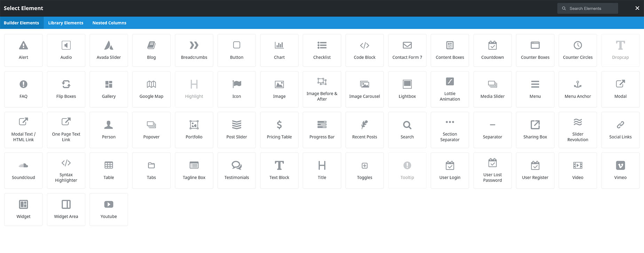Choose the Avada Slider element

click(x=109, y=50)
